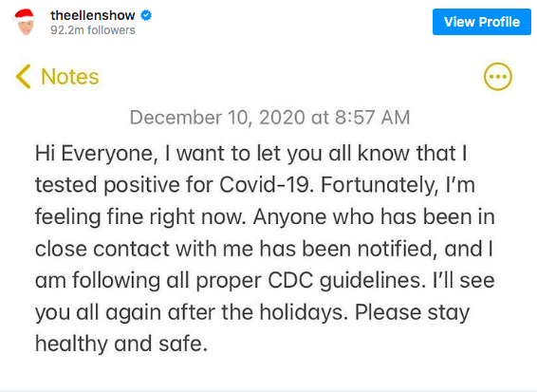Open the circled ellipsis more options menu
Viewport: 537px width, 392px height.
(x=497, y=77)
